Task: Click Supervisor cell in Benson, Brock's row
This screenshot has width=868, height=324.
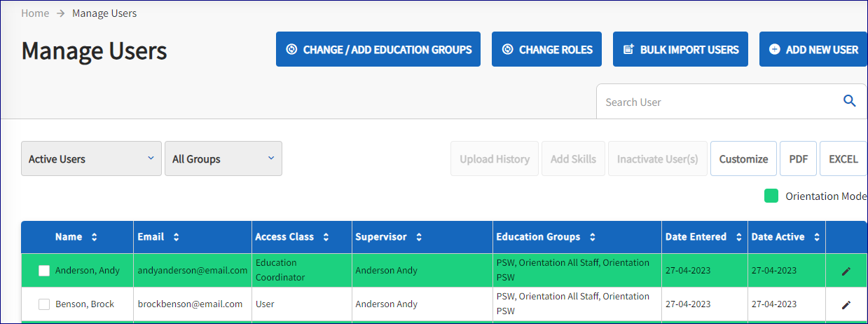Action: point(422,304)
